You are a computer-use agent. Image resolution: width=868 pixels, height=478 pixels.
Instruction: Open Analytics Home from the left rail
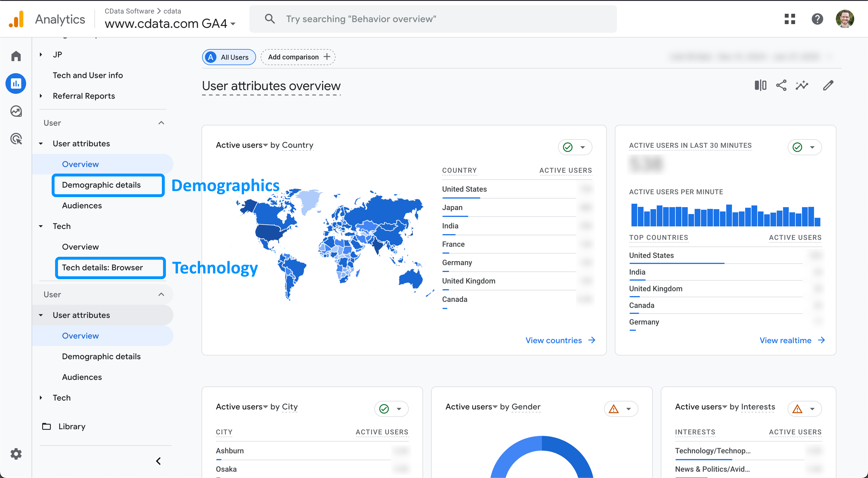pos(16,56)
